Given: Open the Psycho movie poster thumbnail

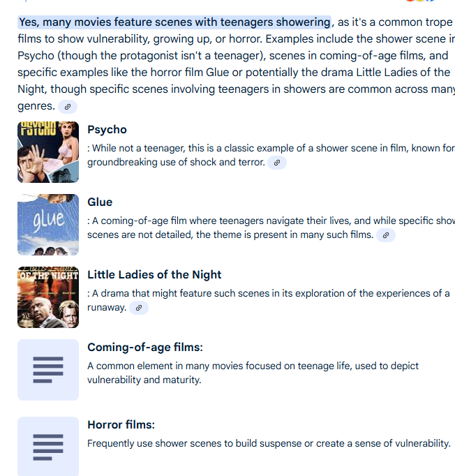Looking at the screenshot, I should pyautogui.click(x=48, y=152).
